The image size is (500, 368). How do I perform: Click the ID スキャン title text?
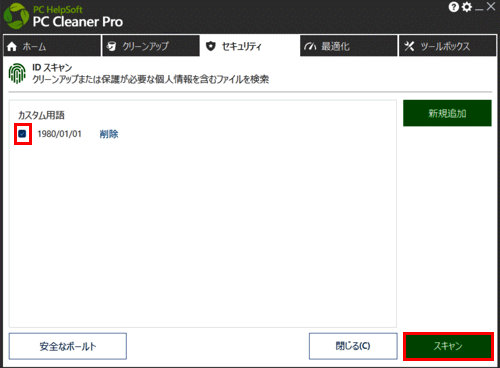tap(52, 68)
